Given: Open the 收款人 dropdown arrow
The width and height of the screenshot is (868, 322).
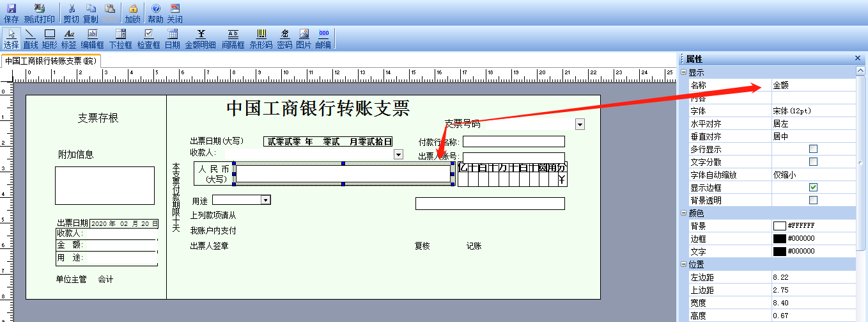Looking at the screenshot, I should [398, 154].
